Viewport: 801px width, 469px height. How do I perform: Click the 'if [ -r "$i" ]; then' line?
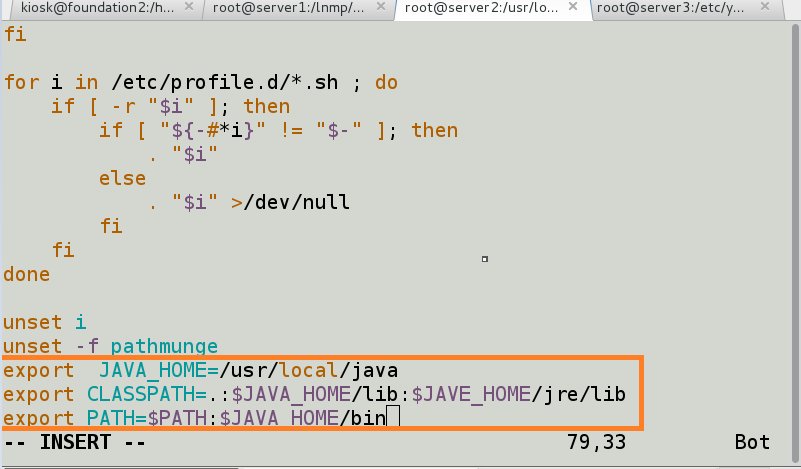171,106
